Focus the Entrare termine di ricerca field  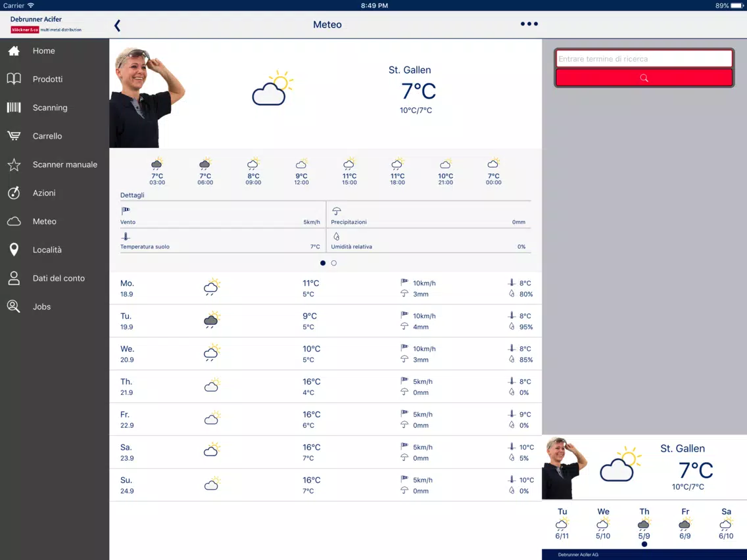tap(644, 59)
